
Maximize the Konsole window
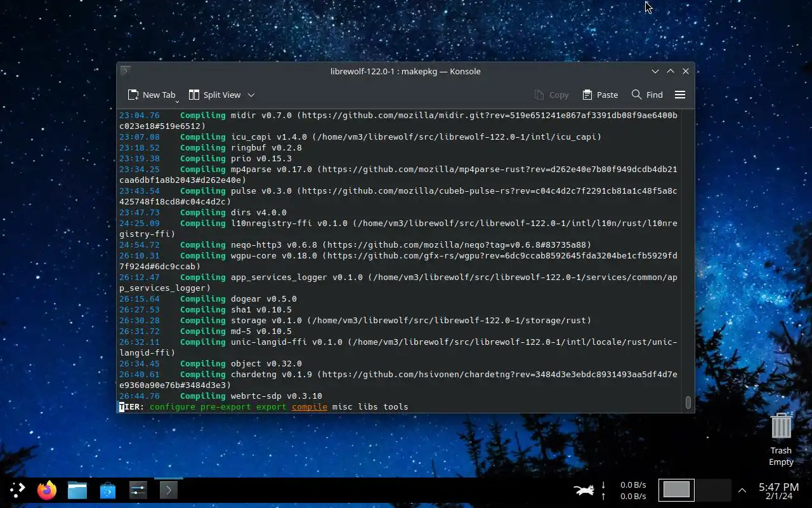(x=671, y=71)
